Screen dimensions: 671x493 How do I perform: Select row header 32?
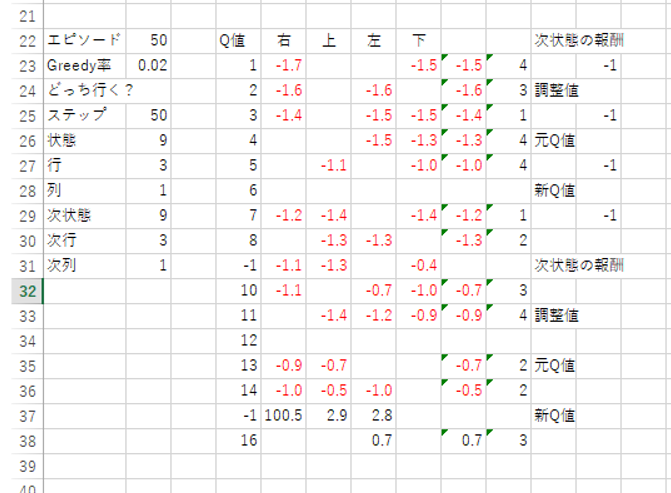pyautogui.click(x=27, y=291)
